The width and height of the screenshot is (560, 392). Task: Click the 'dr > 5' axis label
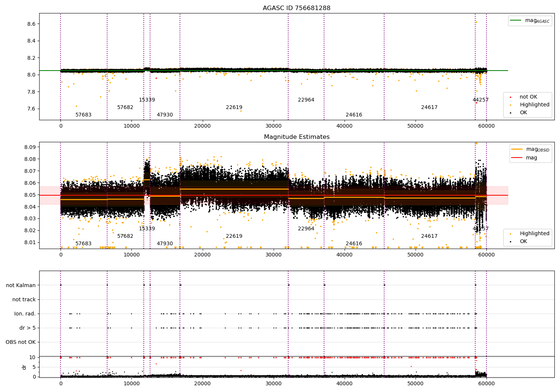point(28,328)
